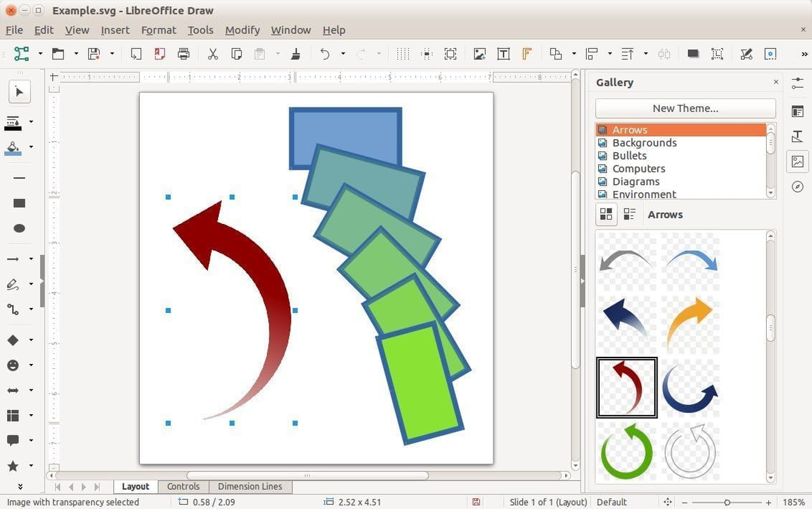Click the Navigator sidebar icon
This screenshot has height=509, width=812.
point(797,186)
